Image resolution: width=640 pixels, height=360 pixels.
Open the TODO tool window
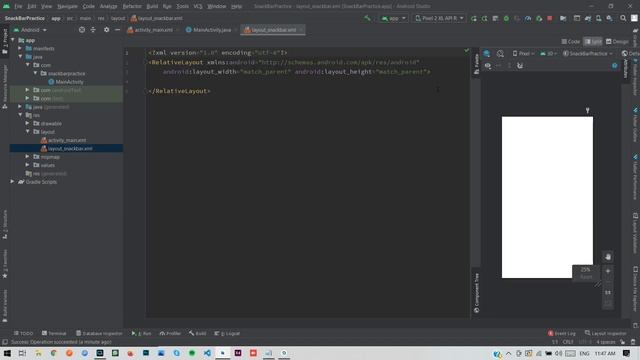[23, 333]
